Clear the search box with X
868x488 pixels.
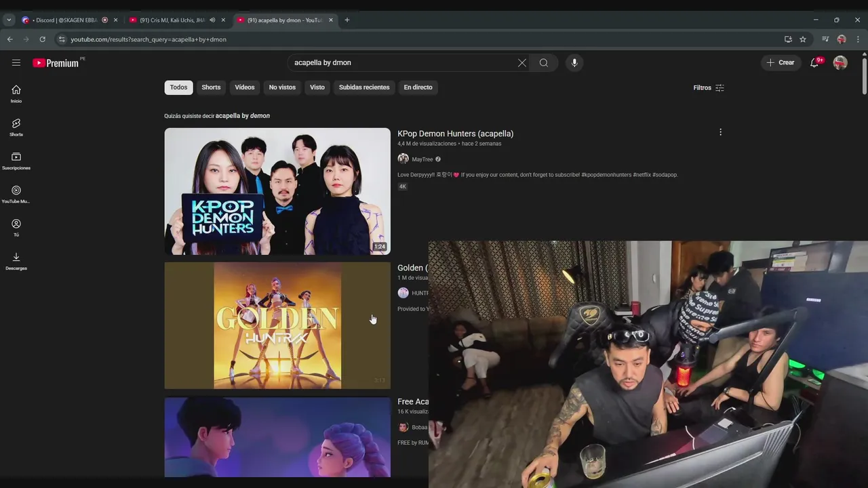coord(522,62)
